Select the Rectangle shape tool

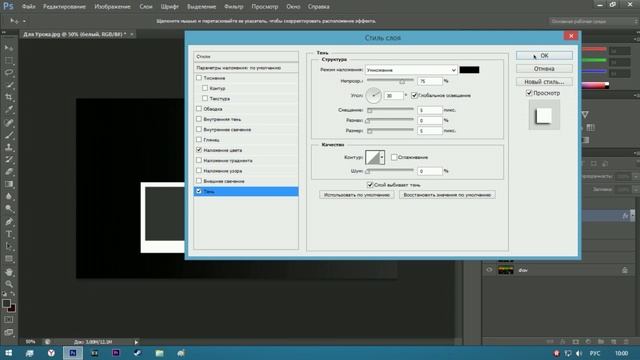point(9,259)
